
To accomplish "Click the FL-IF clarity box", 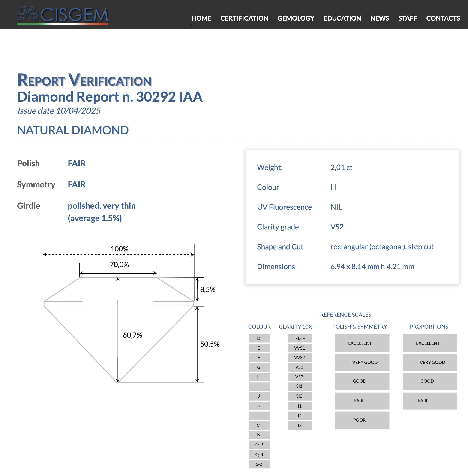I will pos(300,338).
